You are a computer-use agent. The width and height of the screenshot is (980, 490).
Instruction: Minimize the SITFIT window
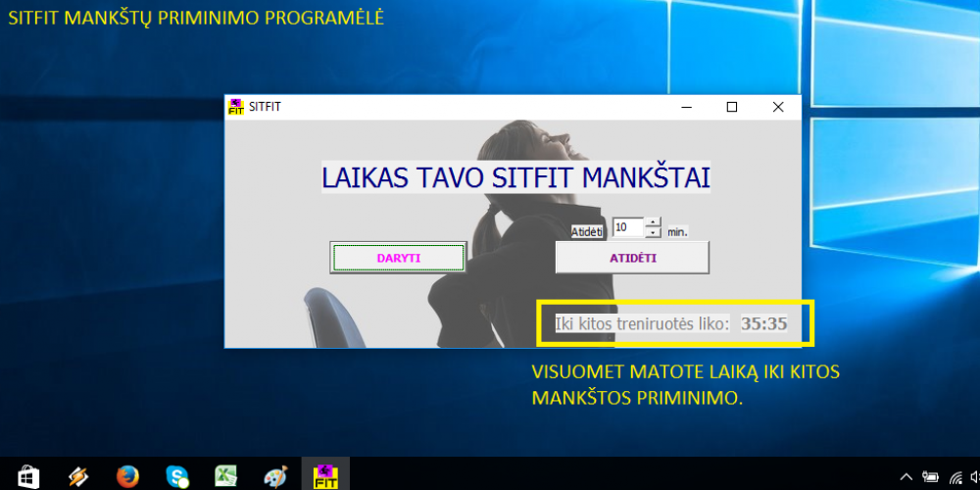[687, 107]
